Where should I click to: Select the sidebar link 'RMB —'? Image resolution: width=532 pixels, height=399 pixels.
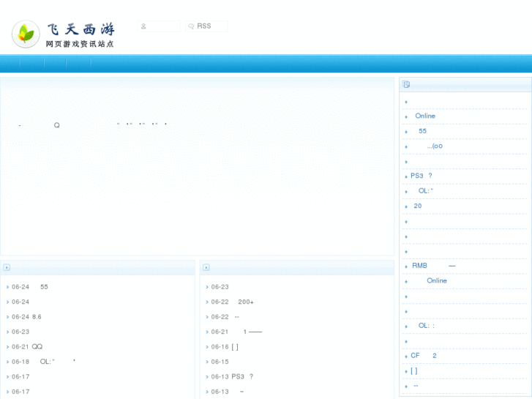pyautogui.click(x=434, y=266)
